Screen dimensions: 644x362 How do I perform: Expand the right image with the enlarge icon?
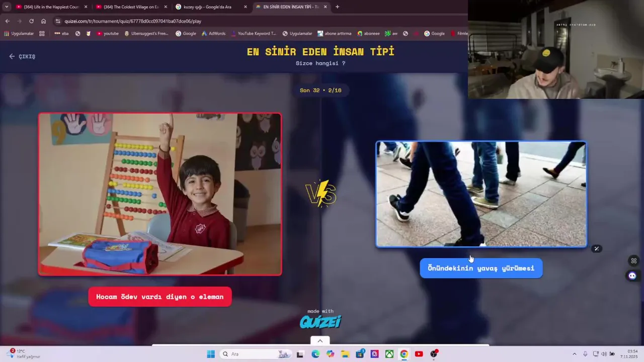pyautogui.click(x=596, y=248)
